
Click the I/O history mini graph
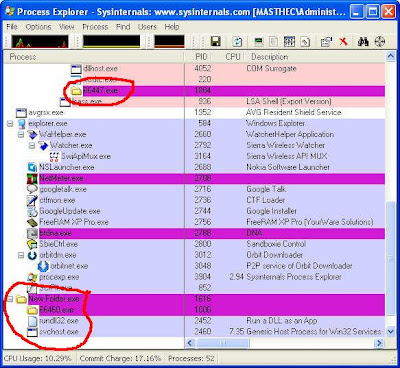169,42
